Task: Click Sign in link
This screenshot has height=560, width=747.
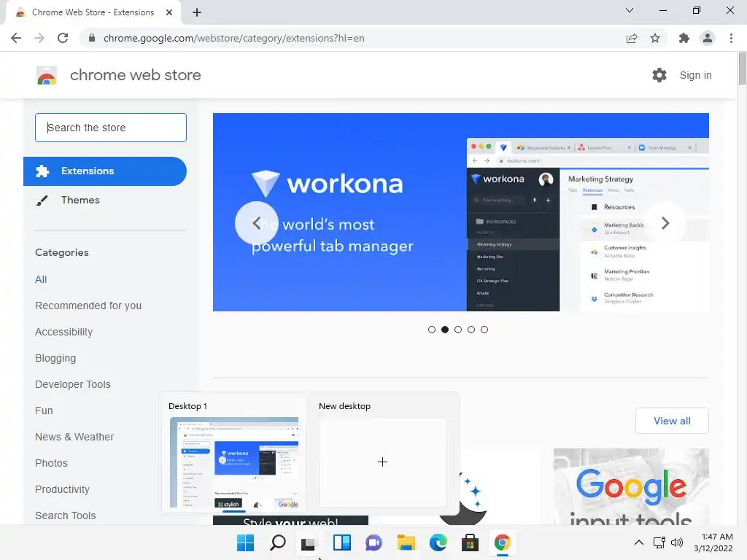Action: click(695, 75)
